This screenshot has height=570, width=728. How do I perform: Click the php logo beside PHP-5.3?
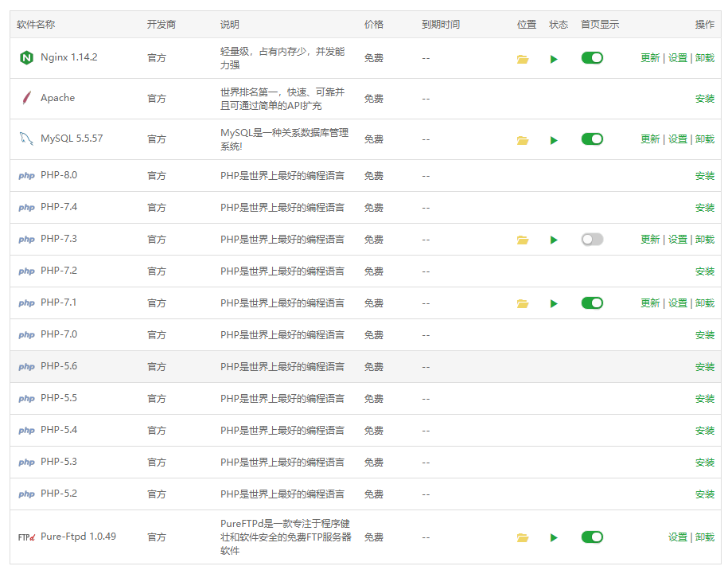click(x=26, y=462)
